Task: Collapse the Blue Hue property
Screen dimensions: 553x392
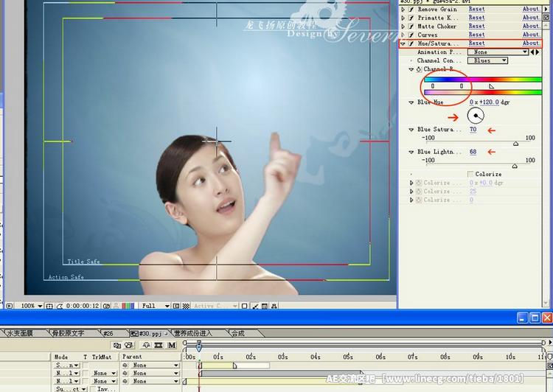Action: (411, 102)
